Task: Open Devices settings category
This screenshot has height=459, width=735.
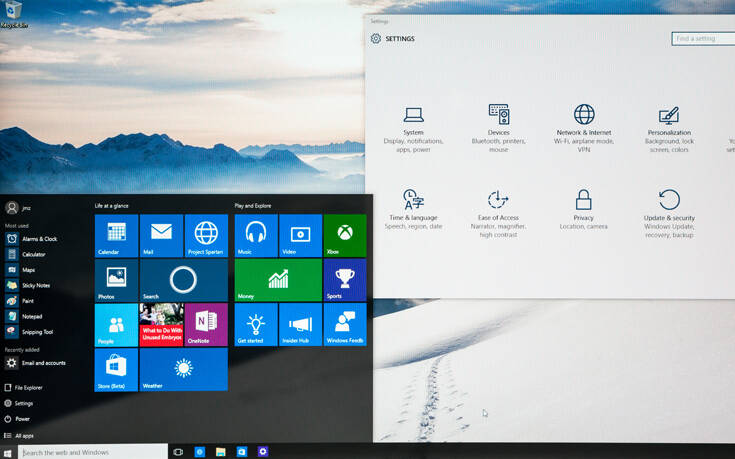Action: pyautogui.click(x=498, y=128)
